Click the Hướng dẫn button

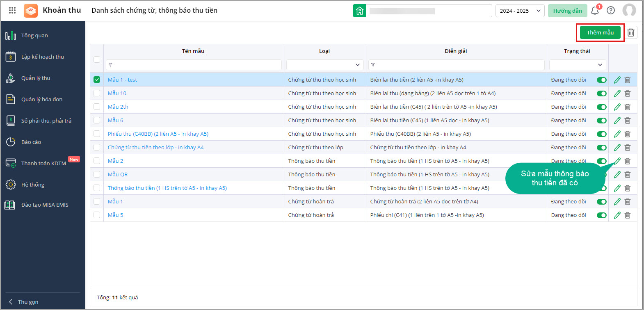coord(567,11)
